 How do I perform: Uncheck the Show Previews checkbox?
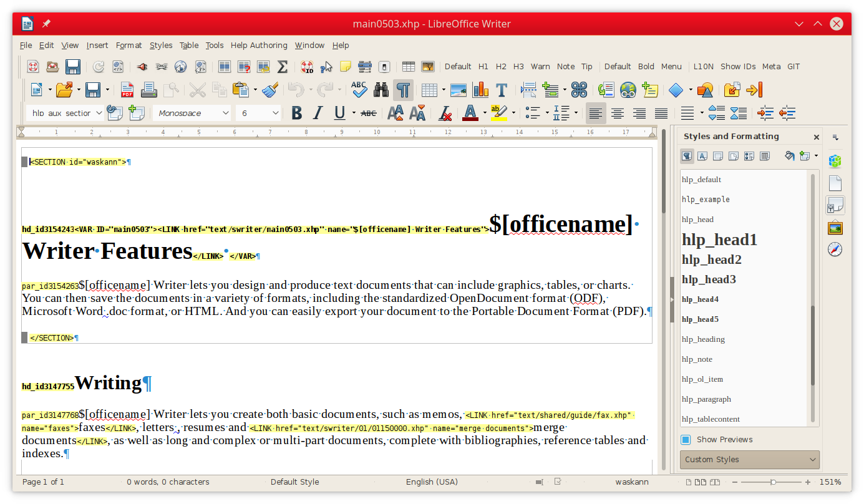(686, 440)
